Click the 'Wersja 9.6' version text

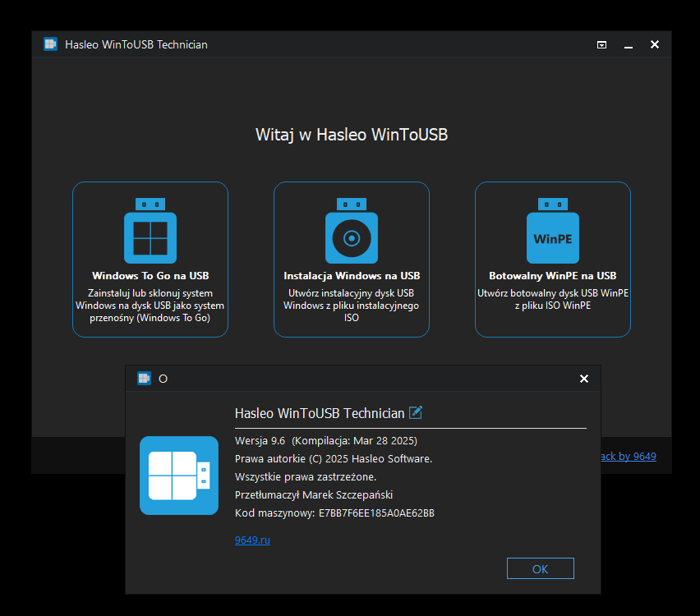pos(260,440)
